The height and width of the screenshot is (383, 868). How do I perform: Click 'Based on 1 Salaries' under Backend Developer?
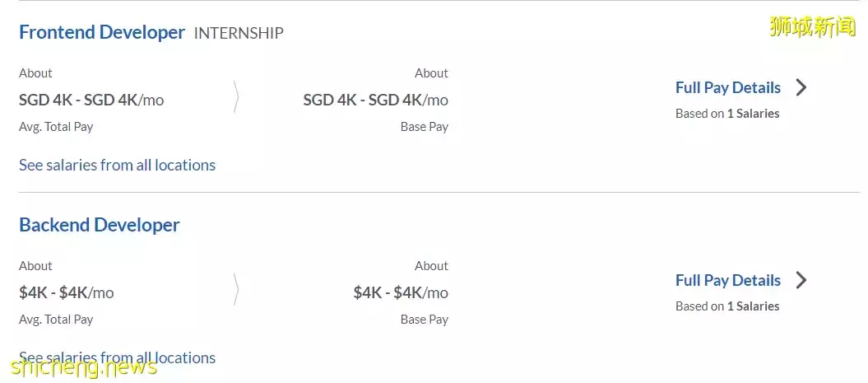727,306
